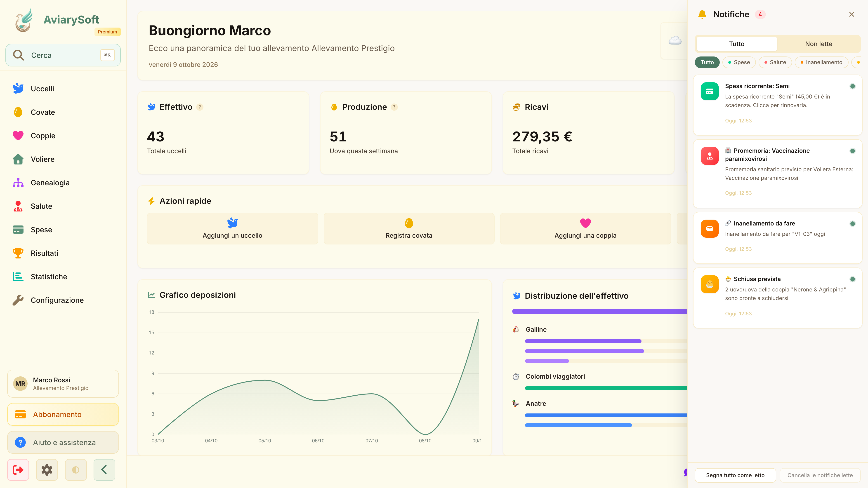The height and width of the screenshot is (488, 868).
Task: Toggle the light/dark theme icon
Action: (x=76, y=470)
